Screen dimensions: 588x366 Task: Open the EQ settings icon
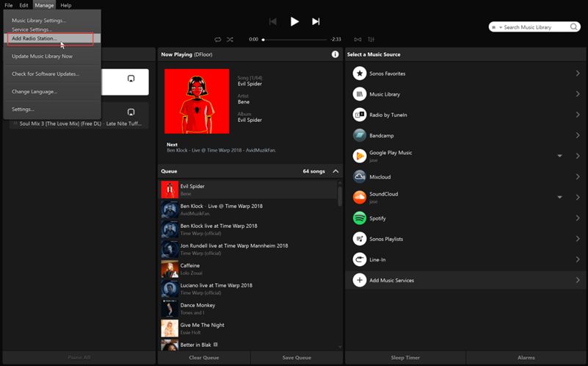pos(371,39)
